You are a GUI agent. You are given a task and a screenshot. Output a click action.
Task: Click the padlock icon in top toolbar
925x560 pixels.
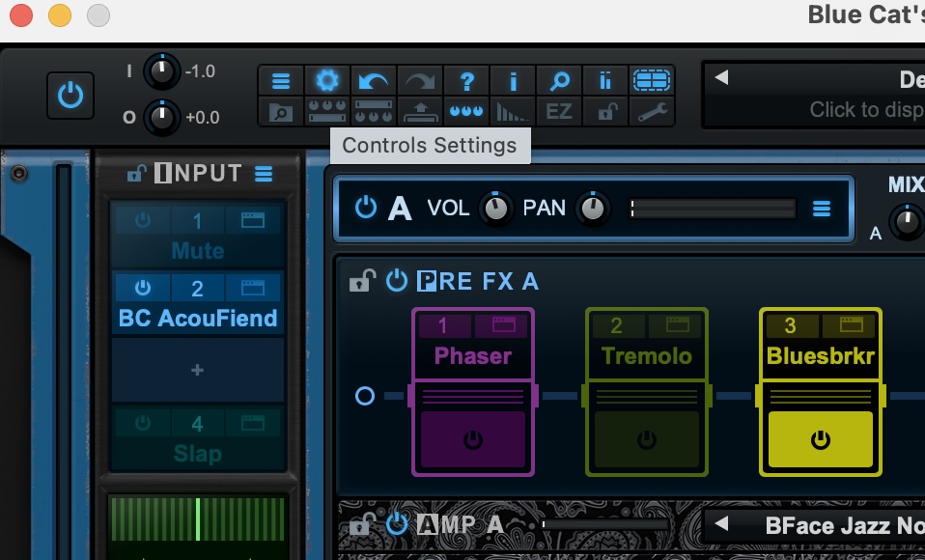(605, 112)
